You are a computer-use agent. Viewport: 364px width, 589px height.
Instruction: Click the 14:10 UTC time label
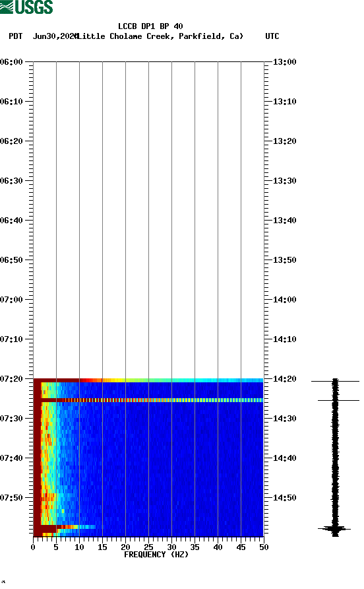coord(284,339)
